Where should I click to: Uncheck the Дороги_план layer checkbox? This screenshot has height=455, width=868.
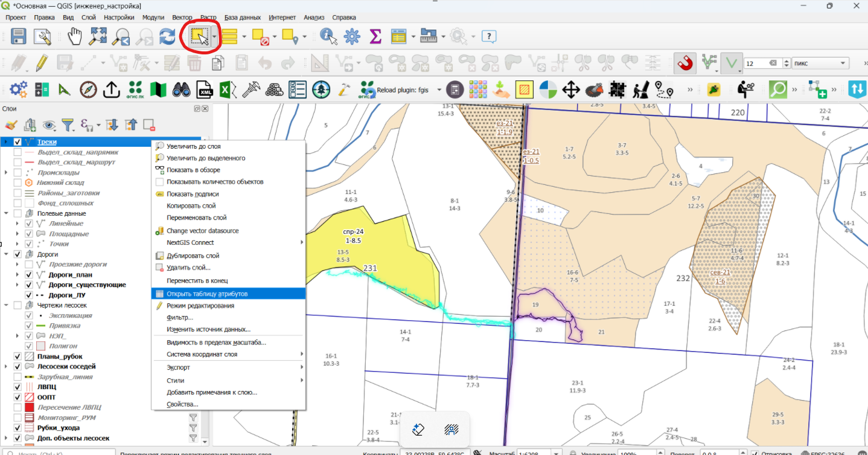pos(29,274)
